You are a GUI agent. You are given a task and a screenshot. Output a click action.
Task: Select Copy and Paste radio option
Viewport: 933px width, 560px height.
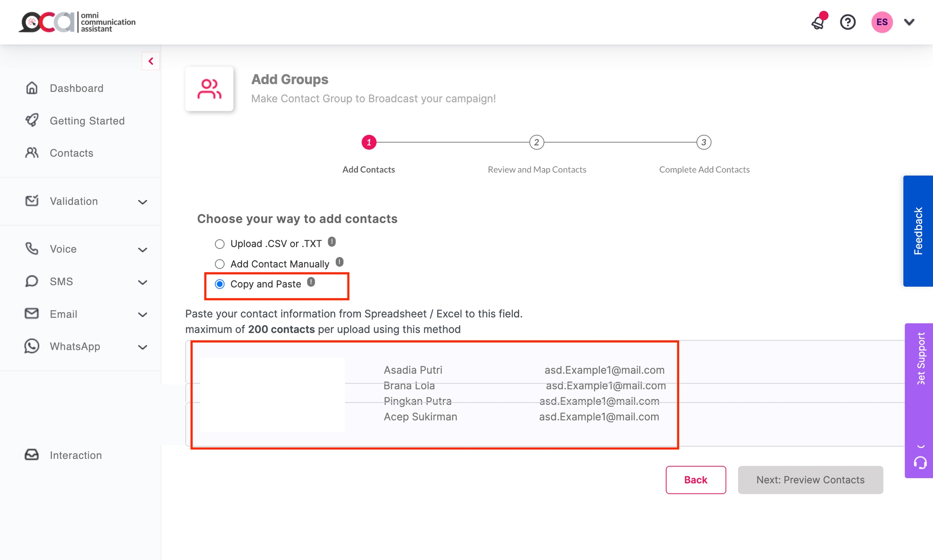tap(219, 284)
